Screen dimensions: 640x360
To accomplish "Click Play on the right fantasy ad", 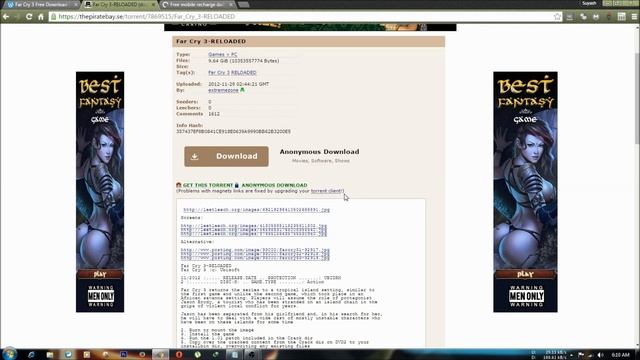I will [525, 274].
